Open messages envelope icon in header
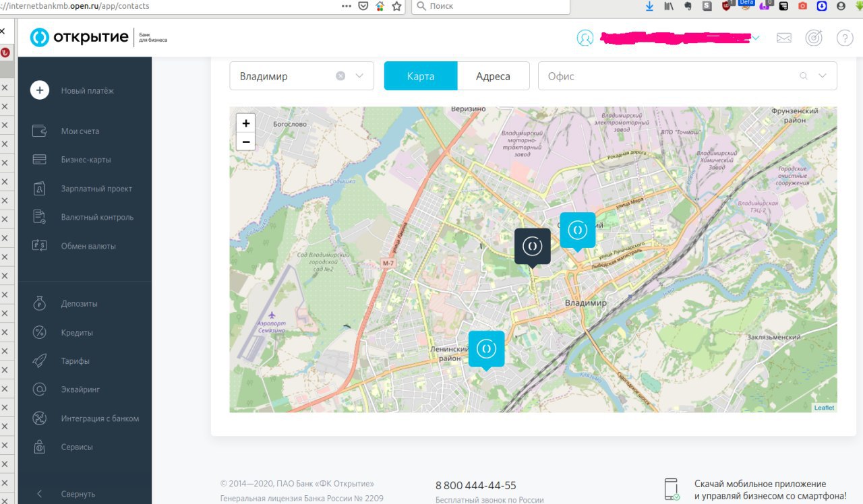 click(784, 38)
